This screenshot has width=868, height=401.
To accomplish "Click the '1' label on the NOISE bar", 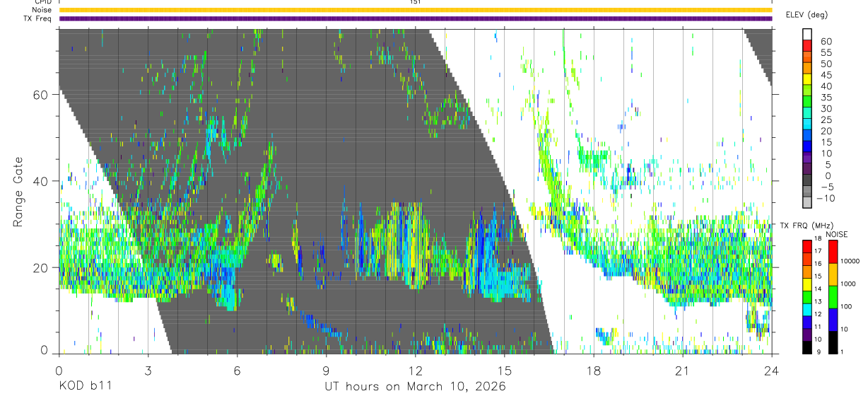I will point(842,352).
